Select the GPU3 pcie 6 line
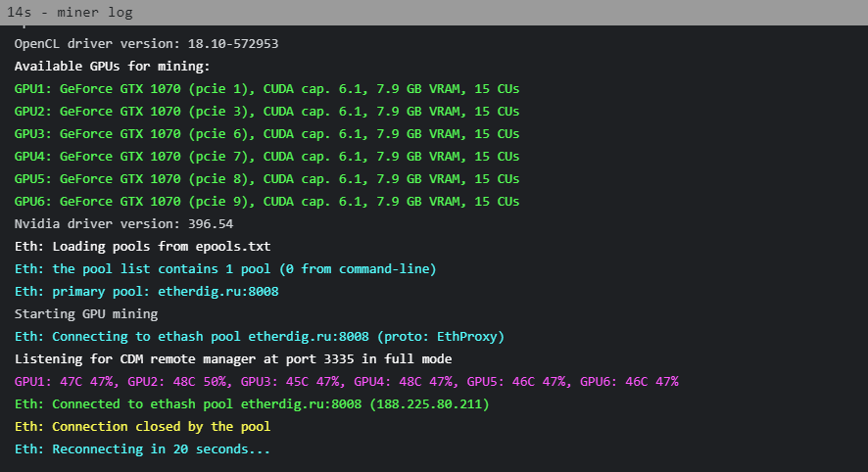Screen dimensions: 868x472 pyautogui.click(x=266, y=134)
